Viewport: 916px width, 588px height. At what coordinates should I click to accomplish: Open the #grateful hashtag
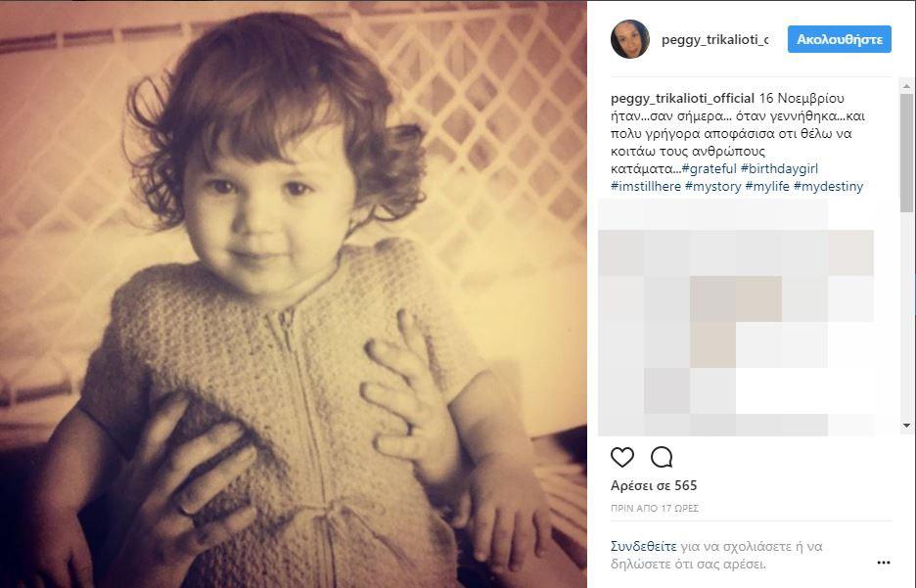tap(710, 168)
